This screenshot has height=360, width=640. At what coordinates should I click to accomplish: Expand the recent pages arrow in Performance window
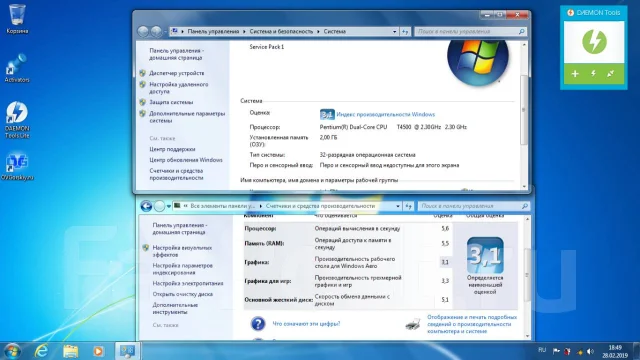click(169, 206)
